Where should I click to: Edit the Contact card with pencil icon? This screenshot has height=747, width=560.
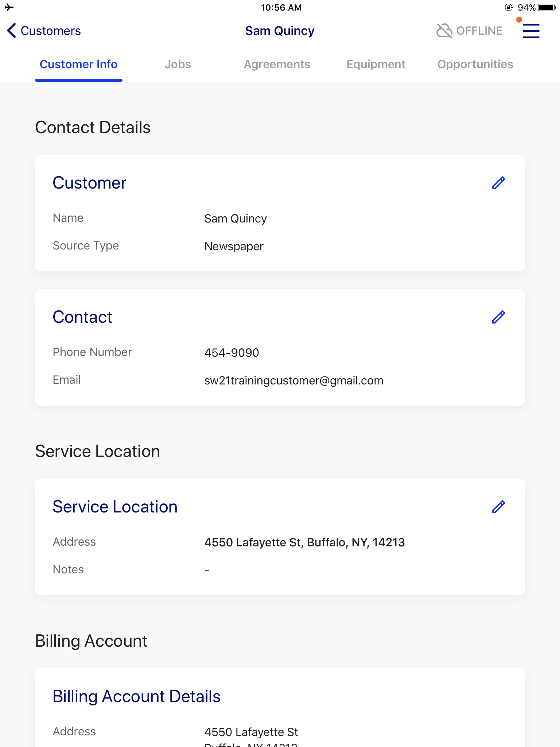(x=498, y=317)
